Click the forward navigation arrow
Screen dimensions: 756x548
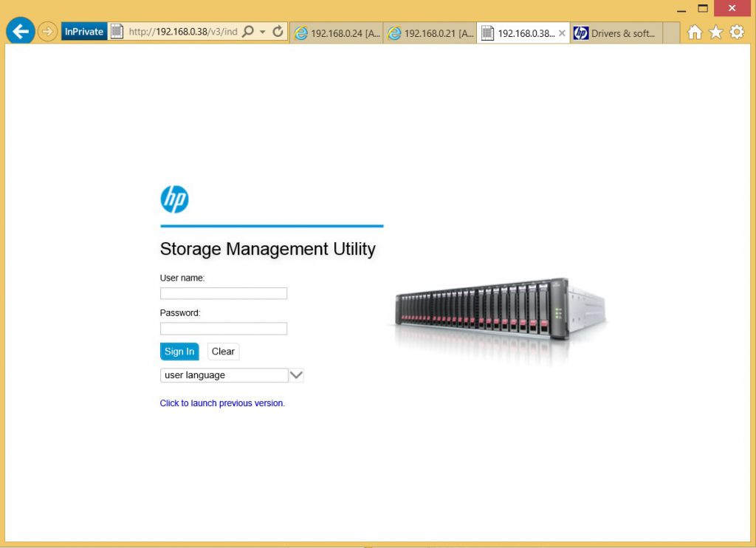47,32
